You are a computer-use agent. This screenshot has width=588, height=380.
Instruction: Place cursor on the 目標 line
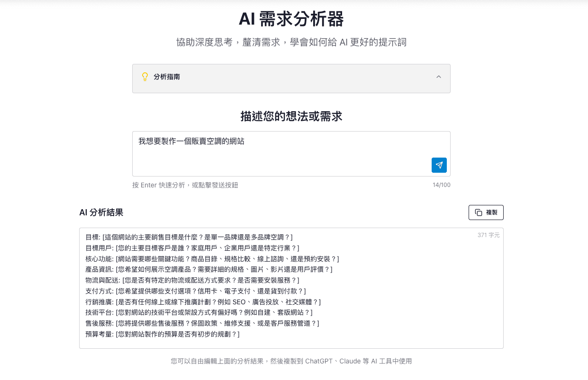pyautogui.click(x=190, y=238)
